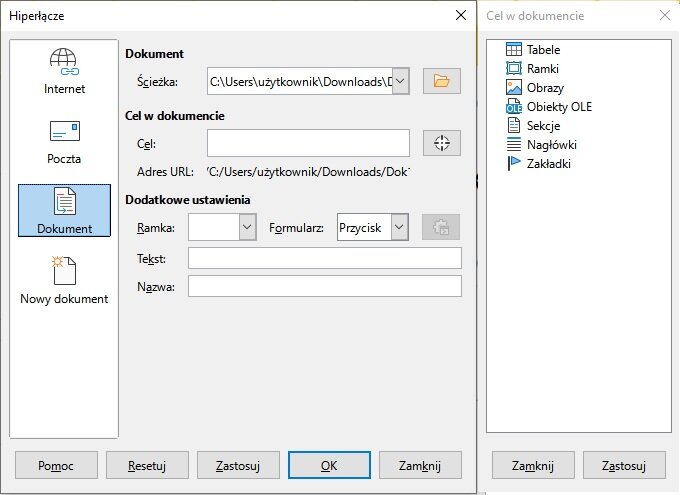Click the Nagłówki lines icon

513,144
